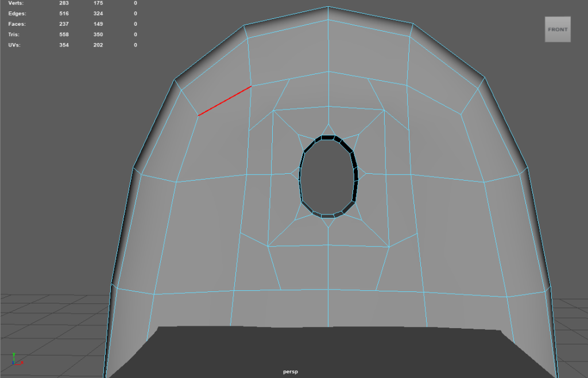Click the Edges label in the heads-up display

(17, 14)
